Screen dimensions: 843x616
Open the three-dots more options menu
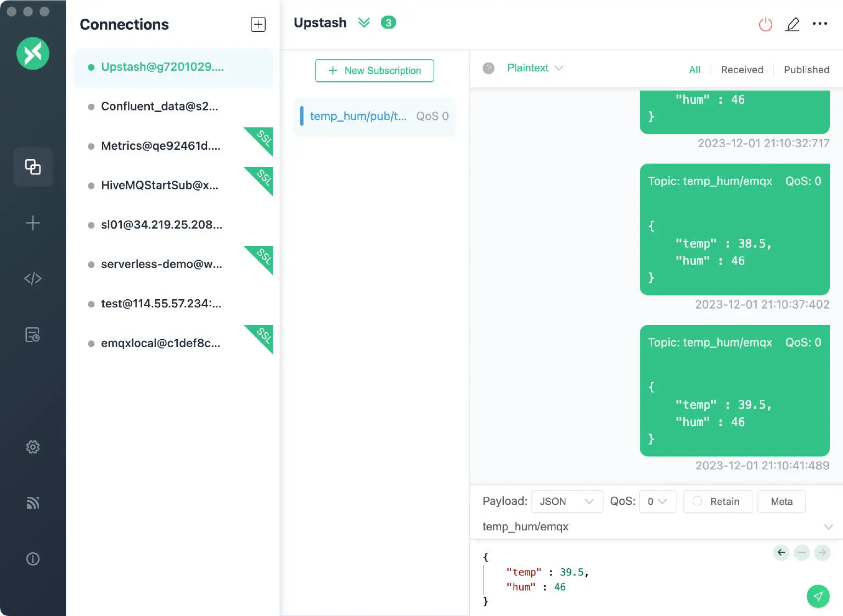820,24
